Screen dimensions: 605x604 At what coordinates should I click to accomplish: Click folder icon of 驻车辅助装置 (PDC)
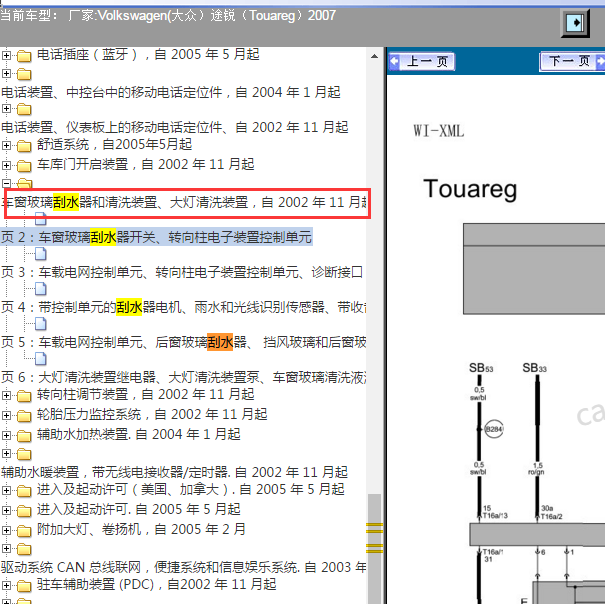[x=24, y=586]
